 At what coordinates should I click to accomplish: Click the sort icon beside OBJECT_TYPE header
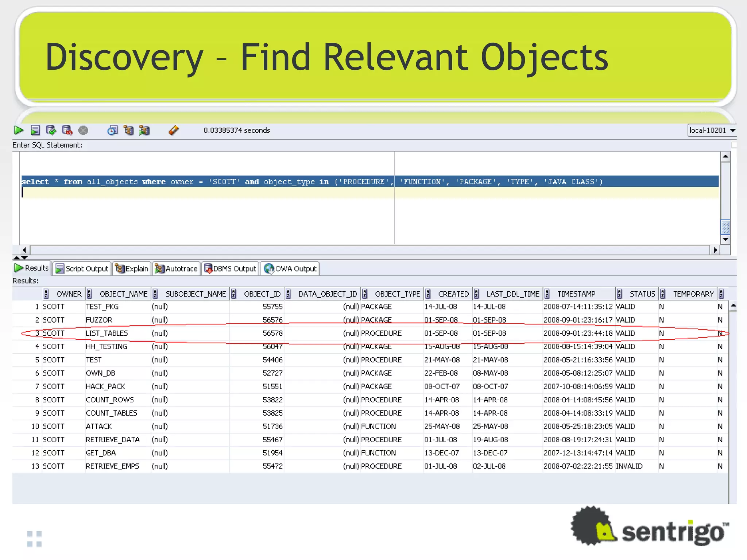pyautogui.click(x=365, y=294)
